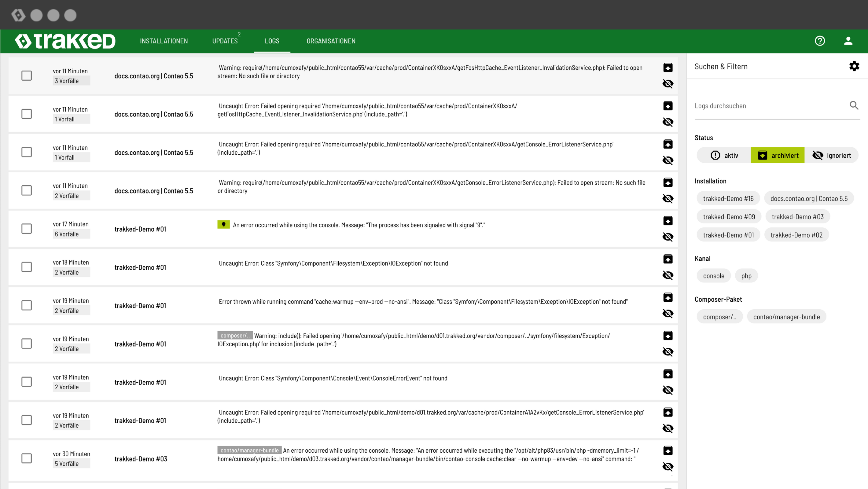Open filter settings gear icon
This screenshot has width=868, height=489.
[x=854, y=66]
